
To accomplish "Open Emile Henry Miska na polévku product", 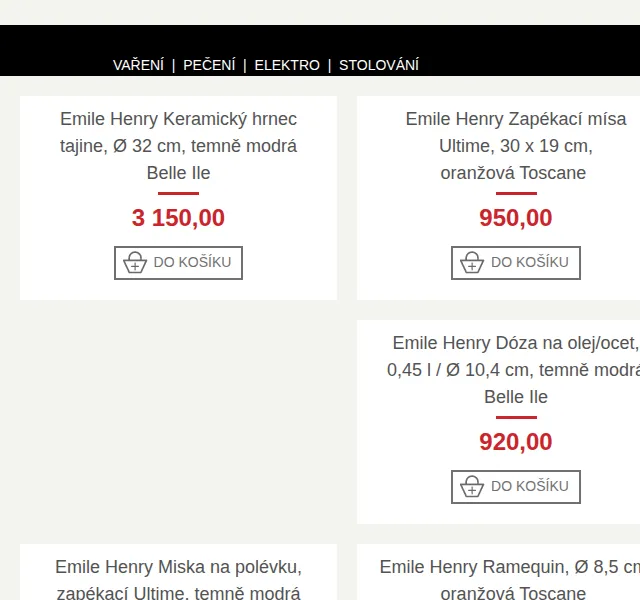I will point(178,580).
